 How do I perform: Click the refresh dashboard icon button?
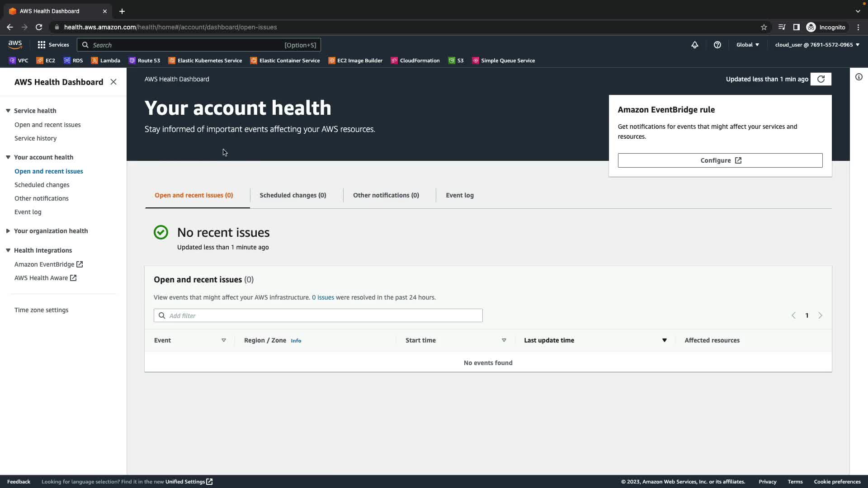click(821, 79)
